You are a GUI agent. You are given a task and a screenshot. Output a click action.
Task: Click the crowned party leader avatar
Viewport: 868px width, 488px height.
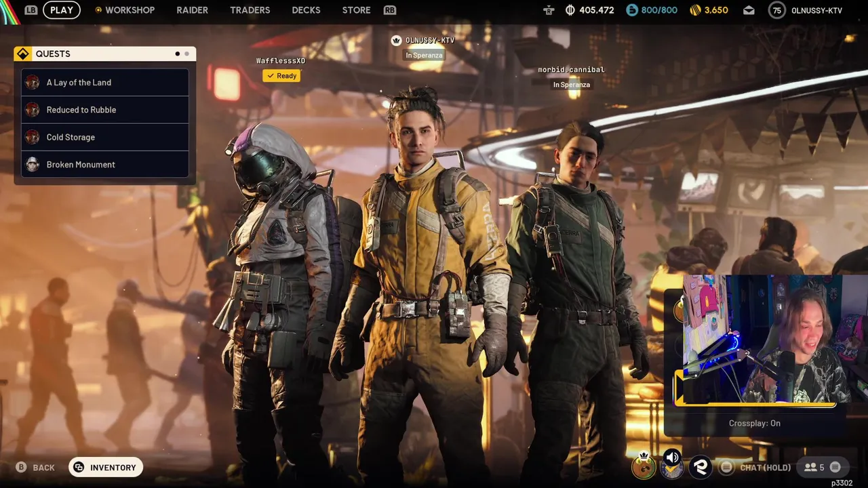(644, 466)
